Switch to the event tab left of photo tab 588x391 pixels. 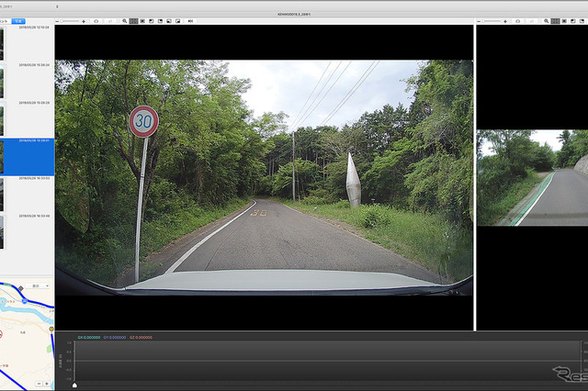[5, 21]
